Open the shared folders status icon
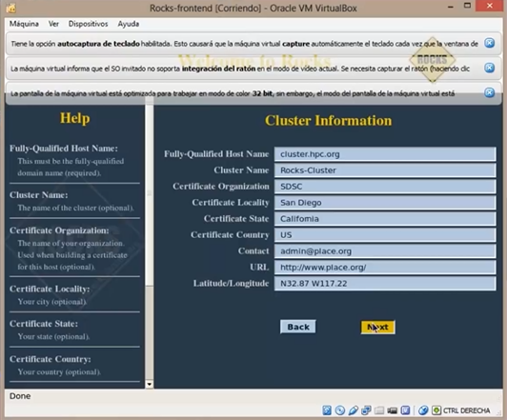The width and height of the screenshot is (507, 420). click(379, 410)
